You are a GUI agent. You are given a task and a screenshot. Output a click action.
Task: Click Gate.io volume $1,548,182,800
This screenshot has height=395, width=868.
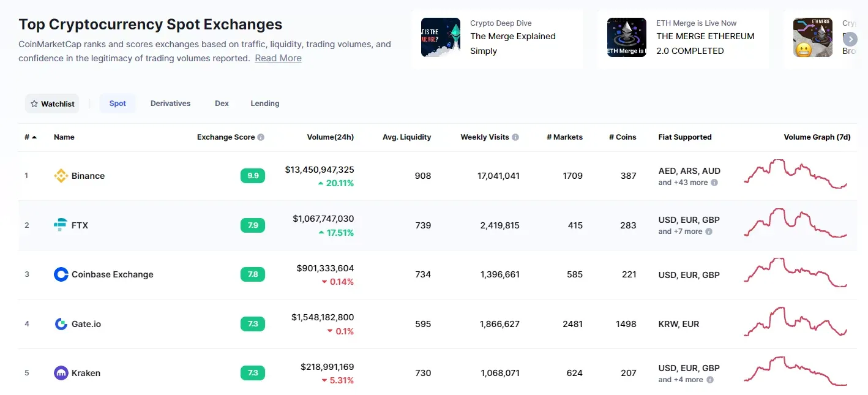click(x=323, y=317)
